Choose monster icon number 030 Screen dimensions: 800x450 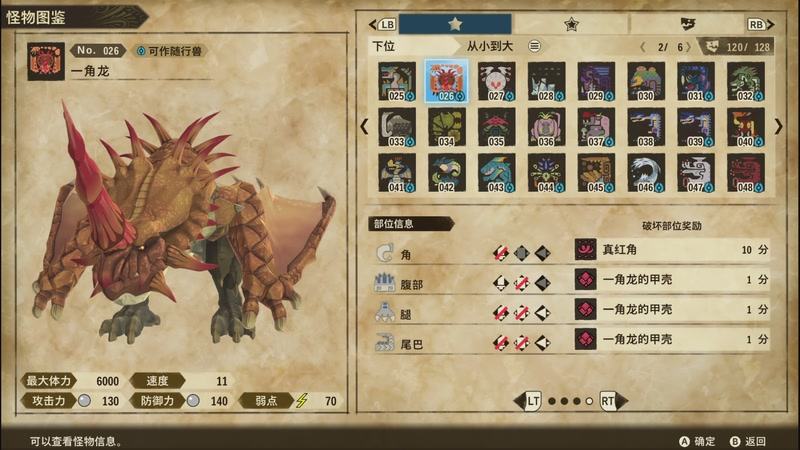[x=646, y=82]
